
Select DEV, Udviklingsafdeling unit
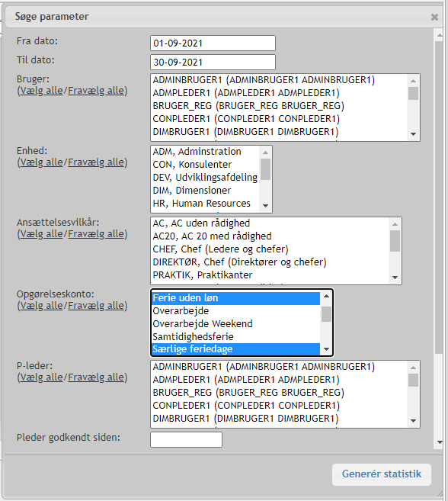(205, 178)
